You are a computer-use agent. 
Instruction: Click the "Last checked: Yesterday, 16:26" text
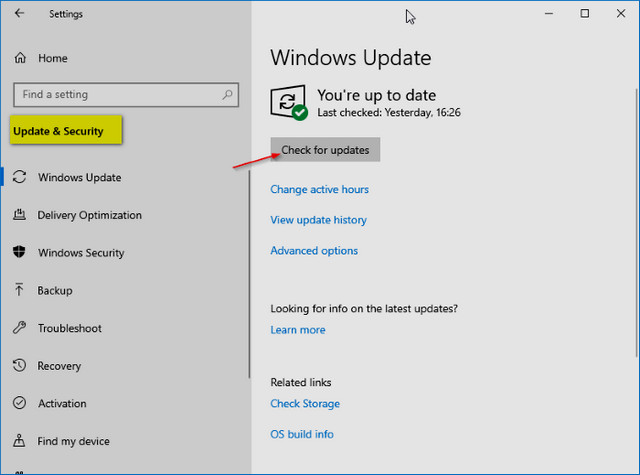(389, 112)
